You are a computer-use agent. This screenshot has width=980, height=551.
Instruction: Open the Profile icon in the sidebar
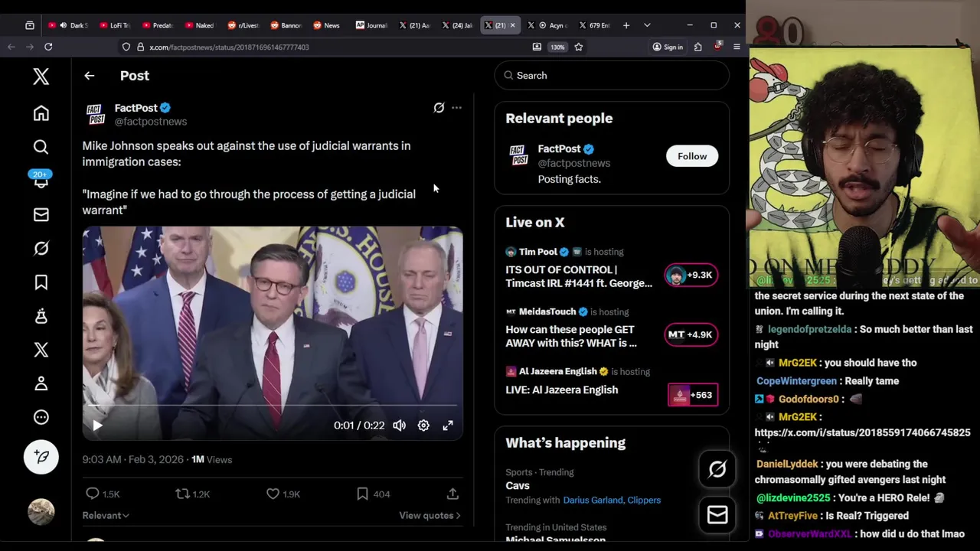point(41,383)
